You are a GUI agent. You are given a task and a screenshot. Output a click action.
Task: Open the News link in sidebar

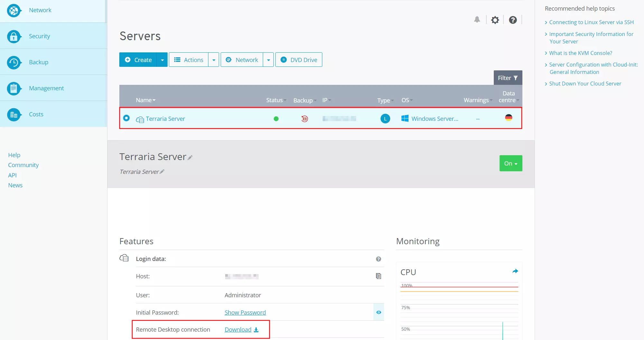point(15,185)
